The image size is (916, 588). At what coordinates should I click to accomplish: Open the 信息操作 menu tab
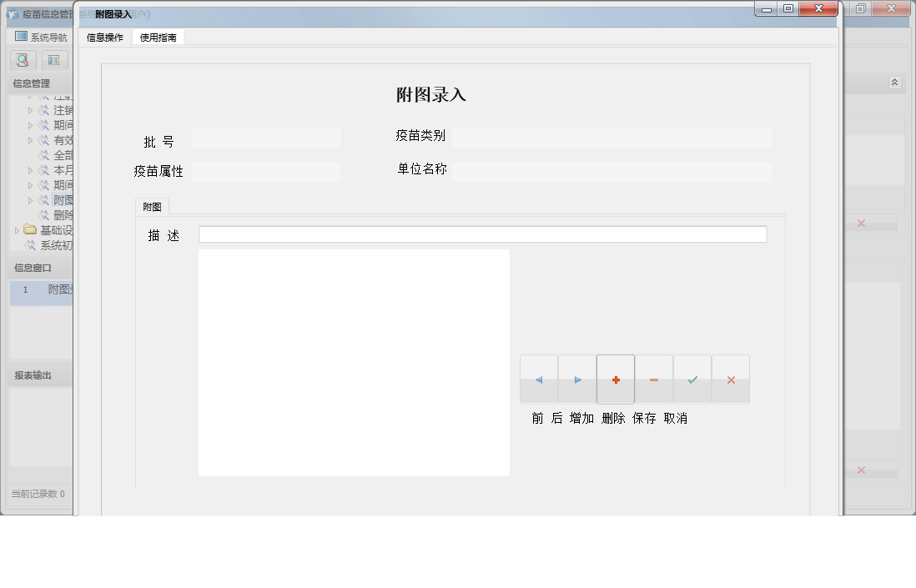105,38
